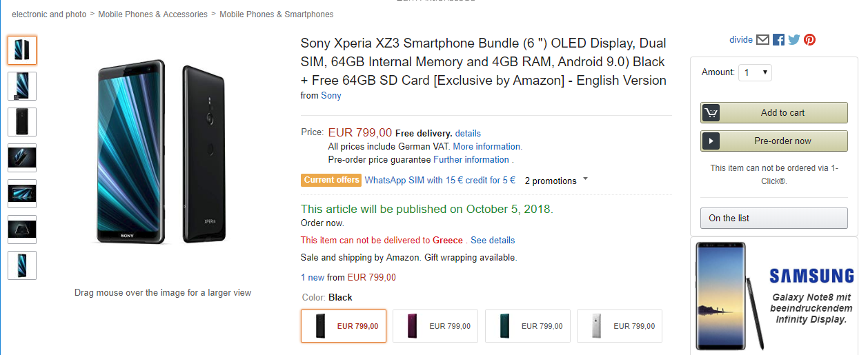Share the product via email icon
This screenshot has height=355, width=868.
pos(762,40)
